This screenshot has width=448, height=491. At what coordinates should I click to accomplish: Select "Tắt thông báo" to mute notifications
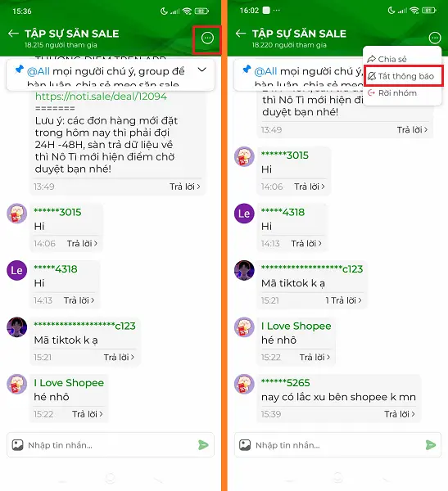(403, 76)
